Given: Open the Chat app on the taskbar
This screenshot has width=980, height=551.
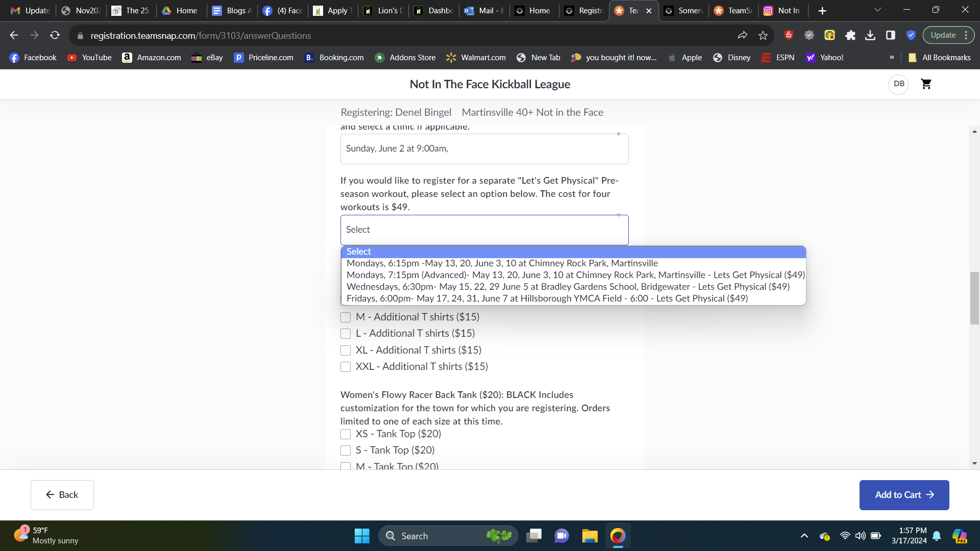Looking at the screenshot, I should (x=561, y=536).
